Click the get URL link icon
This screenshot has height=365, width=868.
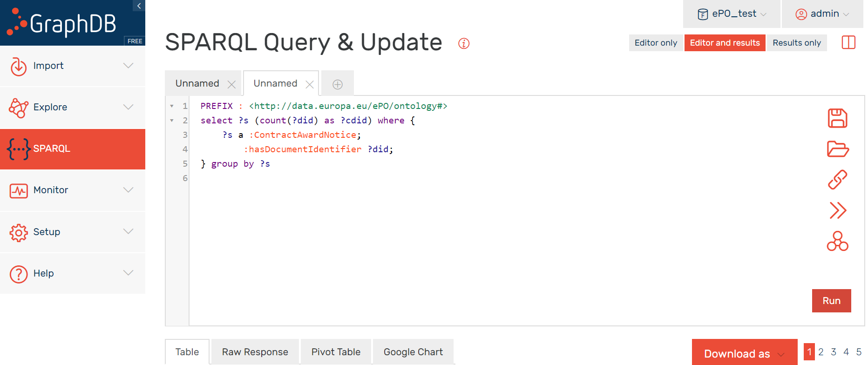coord(837,180)
